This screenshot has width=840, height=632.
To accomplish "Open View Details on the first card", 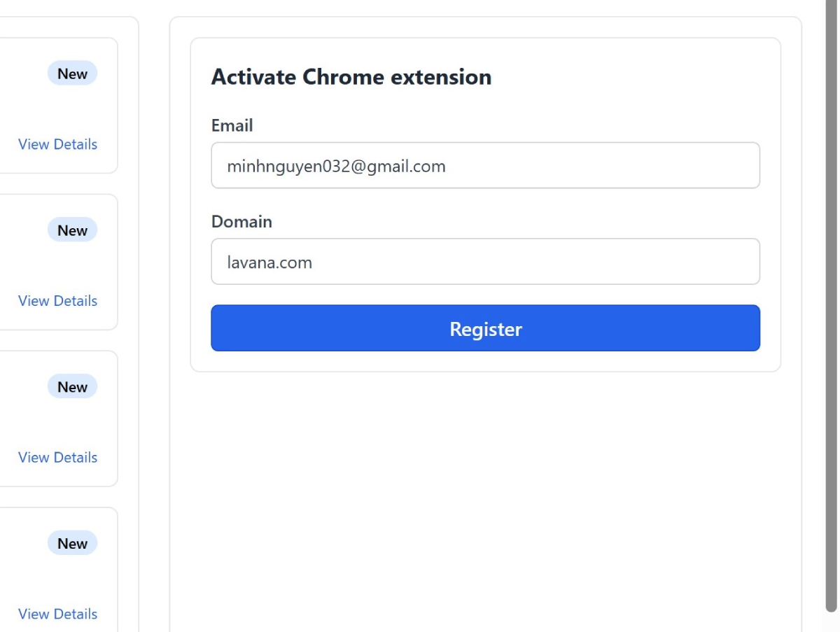I will click(x=57, y=144).
